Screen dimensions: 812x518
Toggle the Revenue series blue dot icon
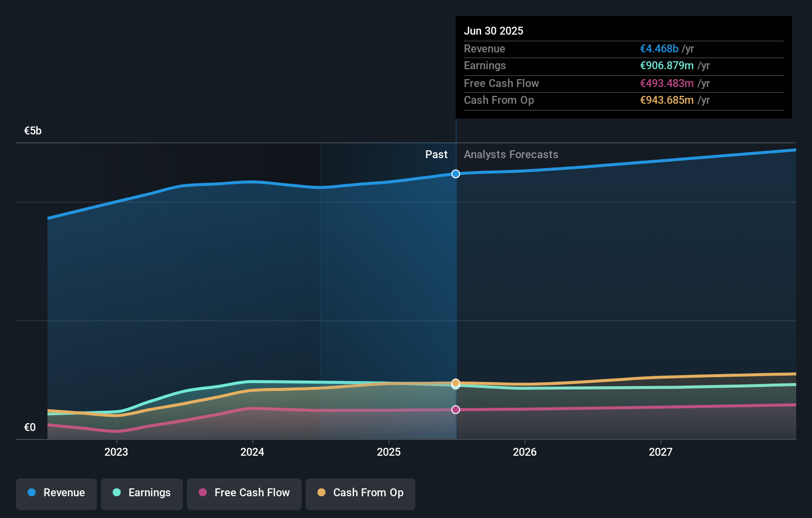pyautogui.click(x=32, y=493)
